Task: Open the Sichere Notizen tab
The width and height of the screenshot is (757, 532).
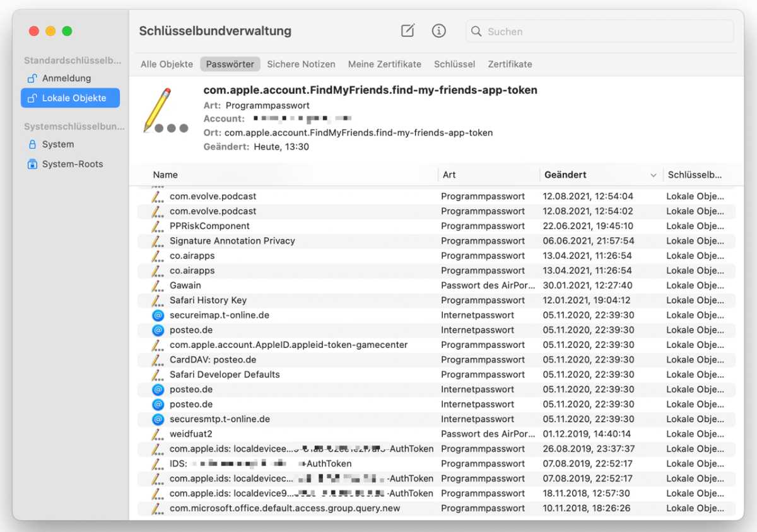Action: [301, 64]
